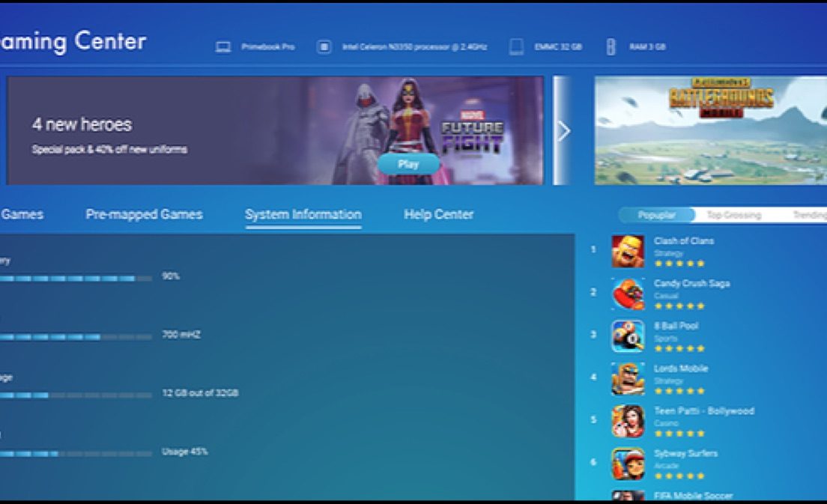The image size is (827, 504).
Task: Open the Clash of Clans game icon
Action: [x=627, y=252]
